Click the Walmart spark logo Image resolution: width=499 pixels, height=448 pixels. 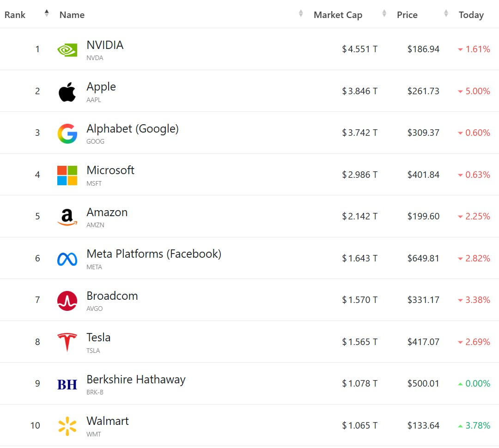point(67,426)
